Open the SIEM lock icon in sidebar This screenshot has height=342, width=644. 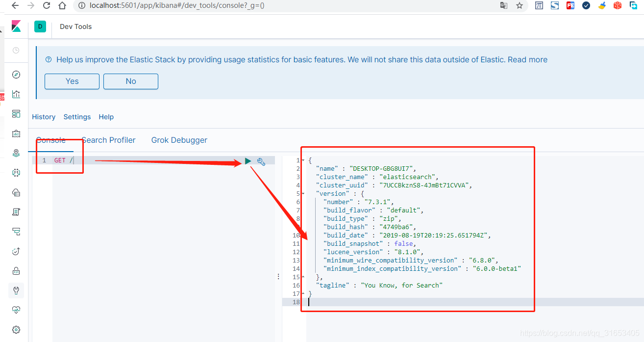pos(16,271)
